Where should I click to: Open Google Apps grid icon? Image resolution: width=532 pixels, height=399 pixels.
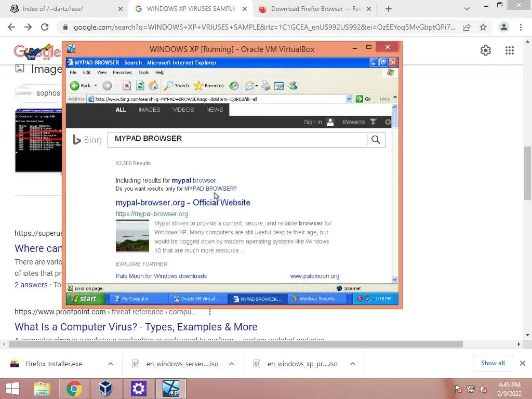tap(510, 50)
